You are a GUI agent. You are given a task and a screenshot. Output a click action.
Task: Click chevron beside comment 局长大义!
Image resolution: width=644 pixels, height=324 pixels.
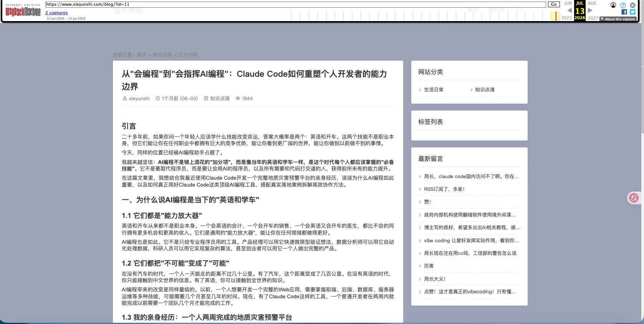(x=420, y=279)
